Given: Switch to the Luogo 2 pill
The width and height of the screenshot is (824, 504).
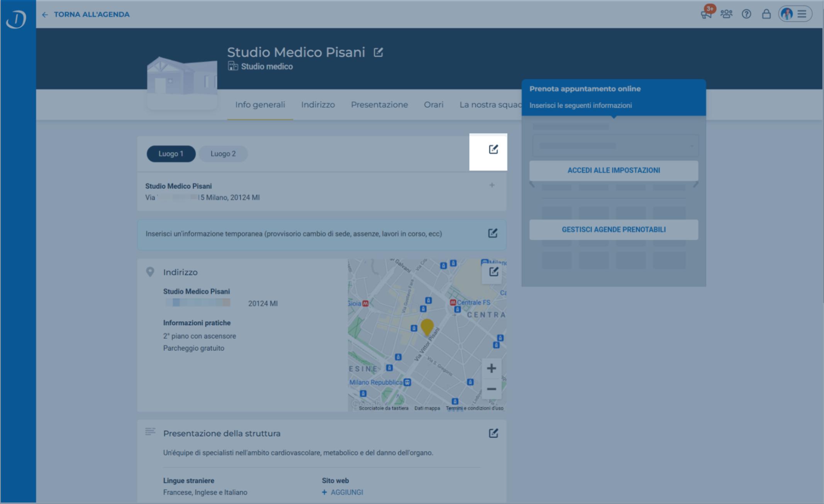Looking at the screenshot, I should click(x=223, y=154).
